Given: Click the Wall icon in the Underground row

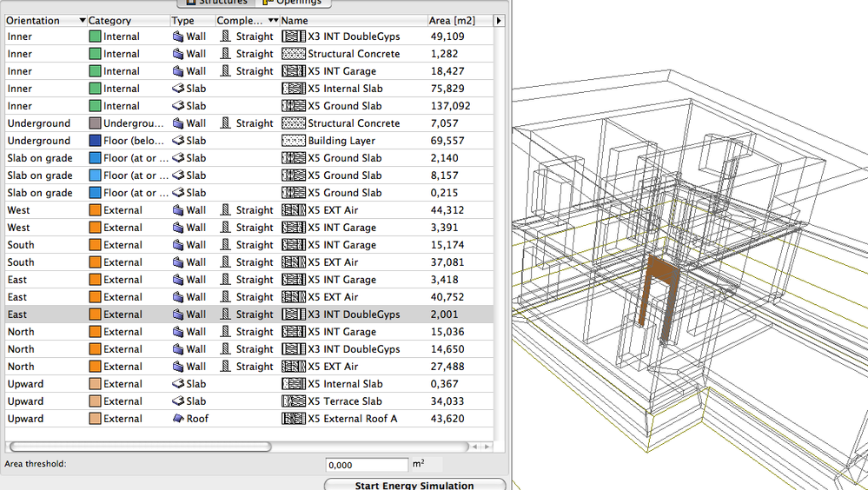Looking at the screenshot, I should (179, 123).
